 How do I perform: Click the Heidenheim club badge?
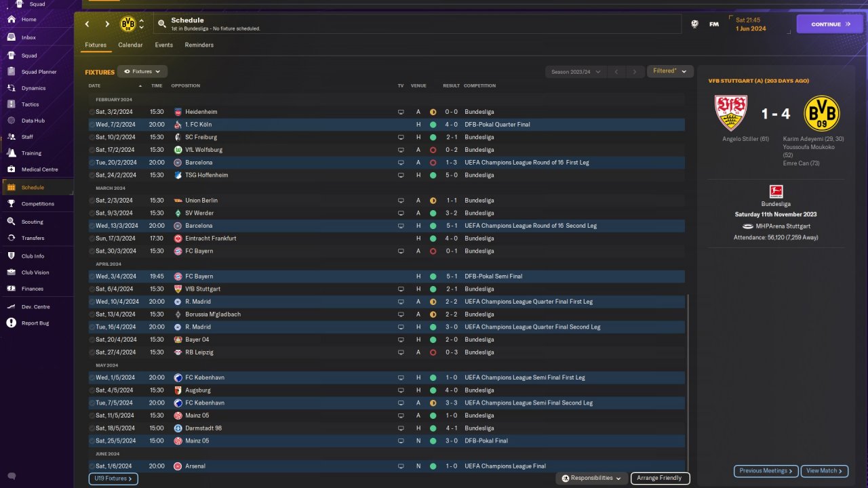coord(178,112)
